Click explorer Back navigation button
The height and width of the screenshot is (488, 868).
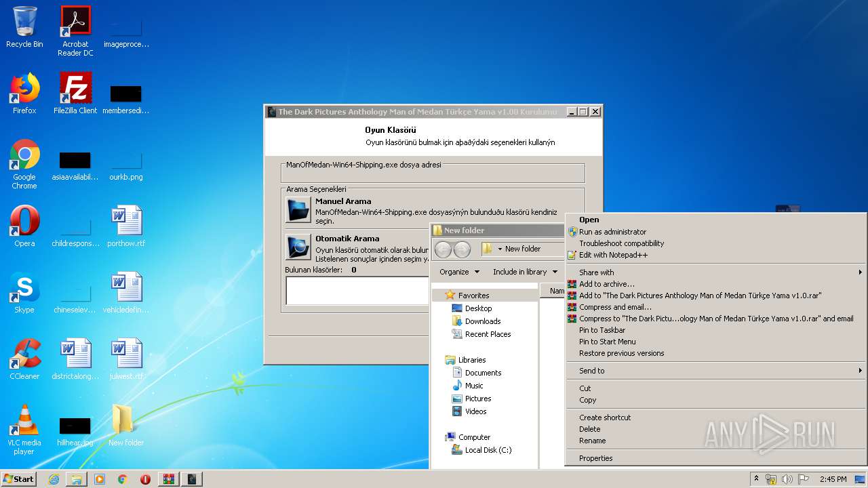coord(443,249)
